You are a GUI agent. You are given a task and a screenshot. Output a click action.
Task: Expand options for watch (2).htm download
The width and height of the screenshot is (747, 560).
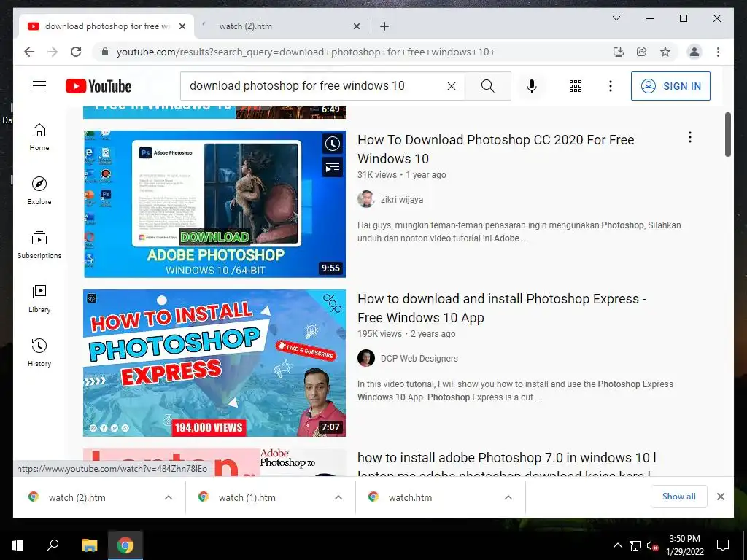tap(169, 497)
